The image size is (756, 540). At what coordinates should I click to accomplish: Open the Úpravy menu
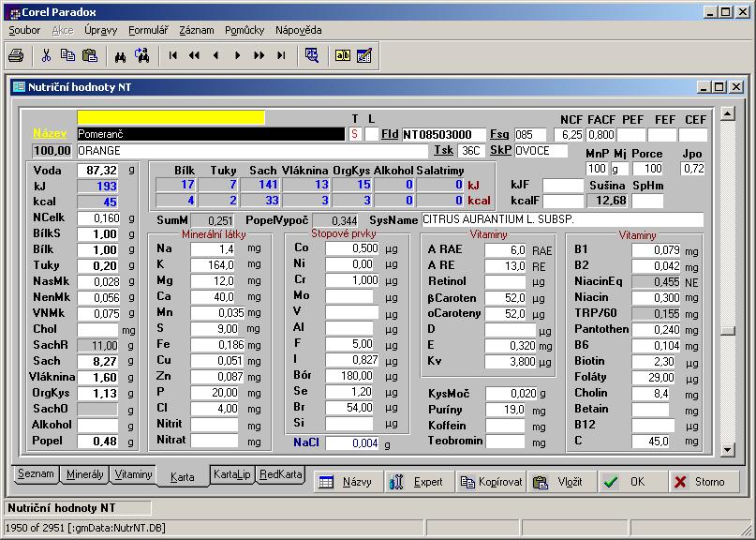[100, 30]
